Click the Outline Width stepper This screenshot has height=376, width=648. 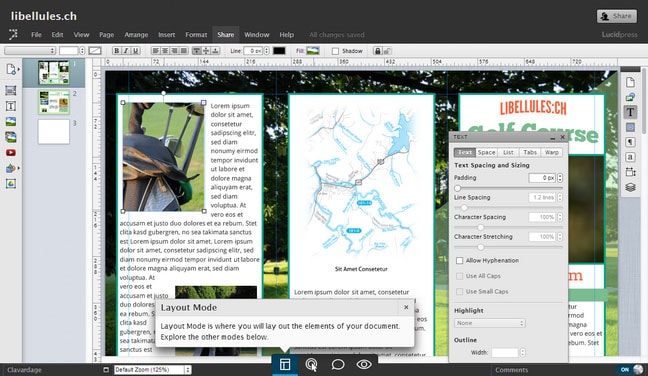pos(523,352)
